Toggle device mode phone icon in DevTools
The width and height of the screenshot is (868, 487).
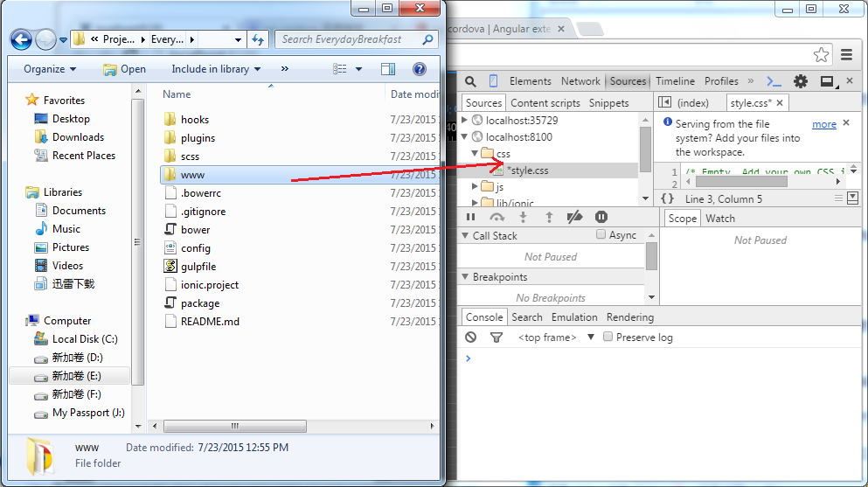(x=493, y=81)
